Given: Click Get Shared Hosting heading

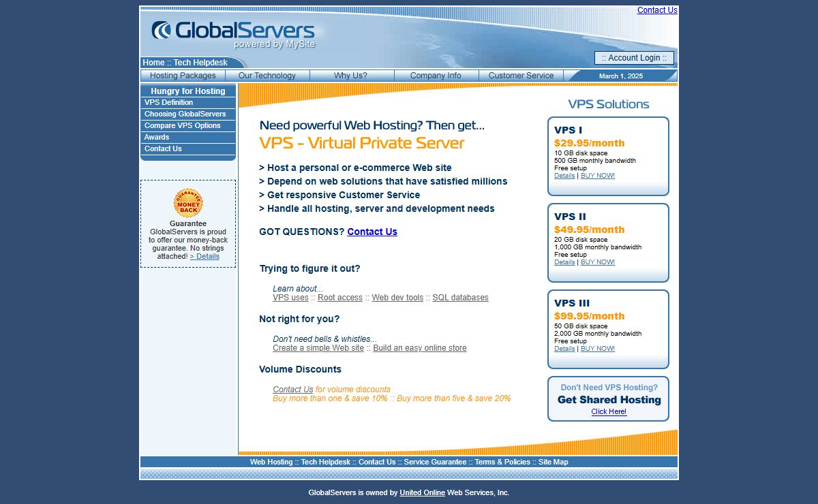Looking at the screenshot, I should [x=609, y=400].
